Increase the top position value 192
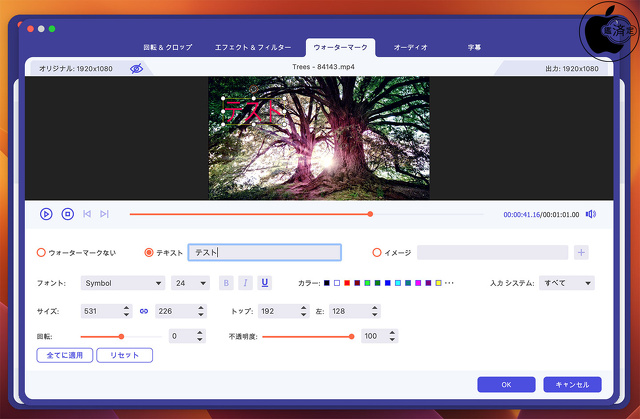The height and width of the screenshot is (419, 640). [x=303, y=308]
